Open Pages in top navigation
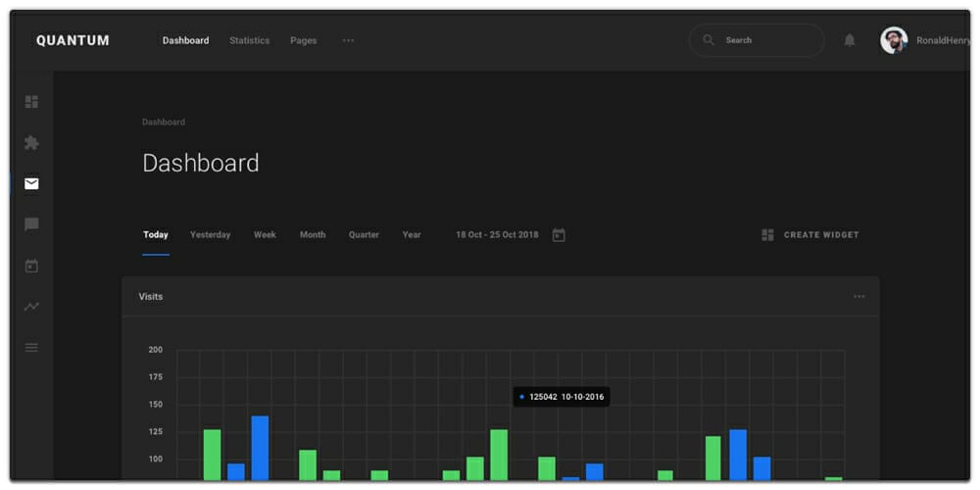 tap(303, 40)
